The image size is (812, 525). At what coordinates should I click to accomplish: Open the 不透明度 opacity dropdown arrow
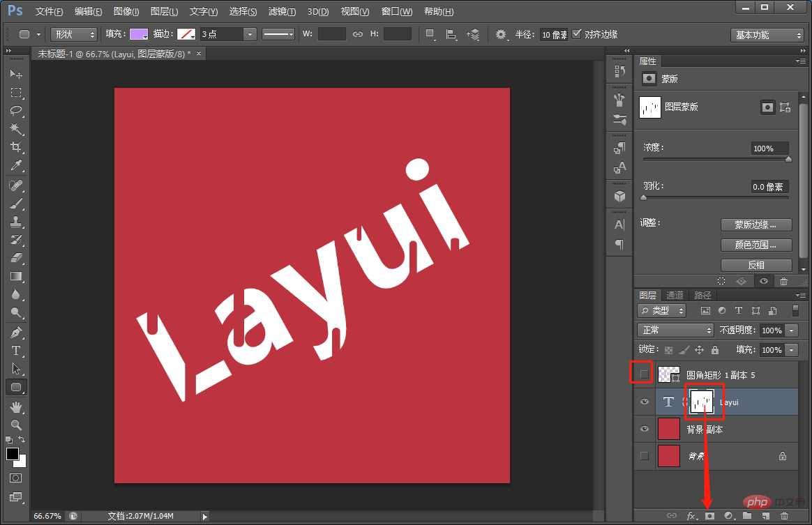[791, 330]
